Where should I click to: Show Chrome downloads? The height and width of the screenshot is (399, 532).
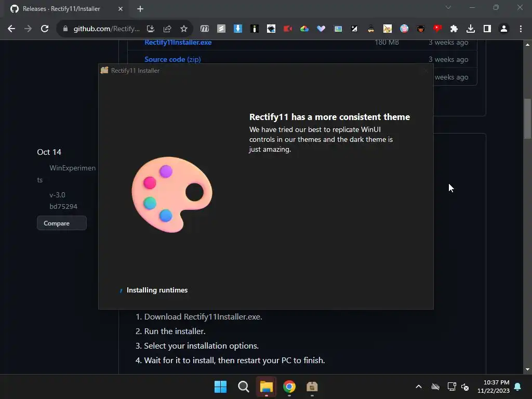[x=471, y=29]
